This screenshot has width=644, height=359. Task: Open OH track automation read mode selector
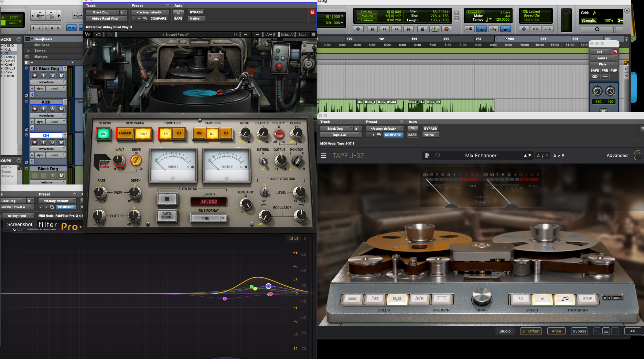[56, 155]
